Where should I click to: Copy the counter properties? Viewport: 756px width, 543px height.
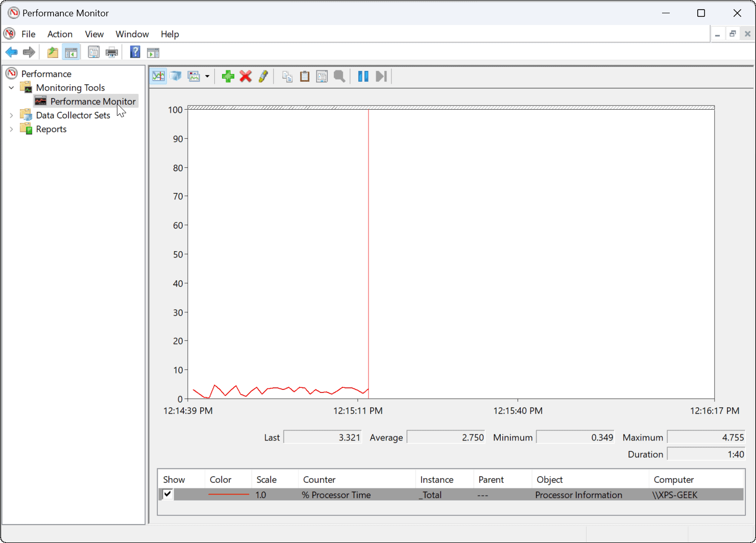coord(287,76)
